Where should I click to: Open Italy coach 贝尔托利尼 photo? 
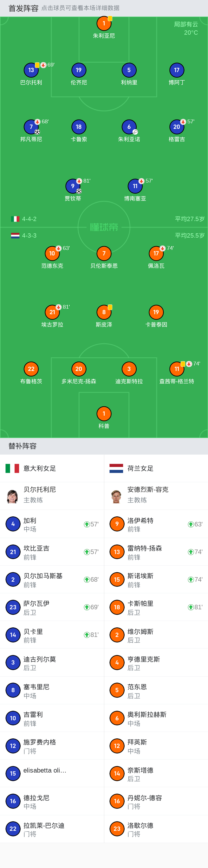point(13,496)
